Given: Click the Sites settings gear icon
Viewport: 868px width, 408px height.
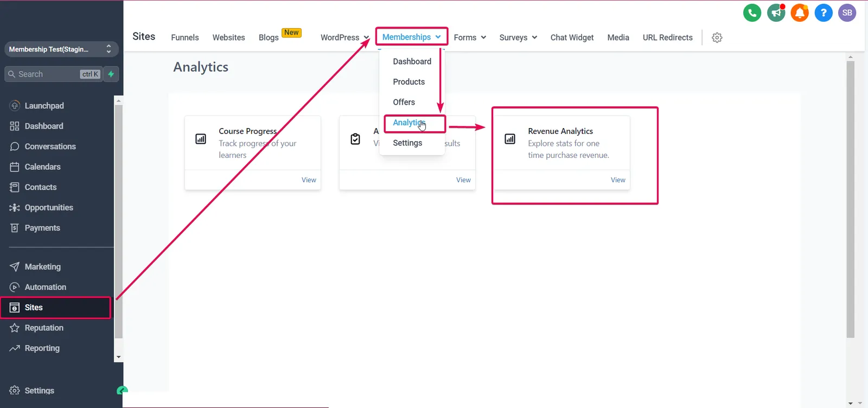Looking at the screenshot, I should pos(717,37).
